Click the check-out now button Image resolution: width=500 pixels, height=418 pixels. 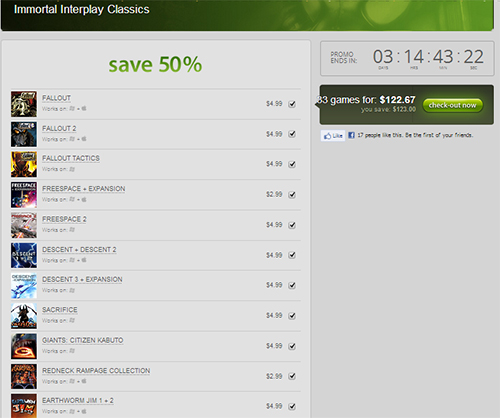(x=452, y=105)
